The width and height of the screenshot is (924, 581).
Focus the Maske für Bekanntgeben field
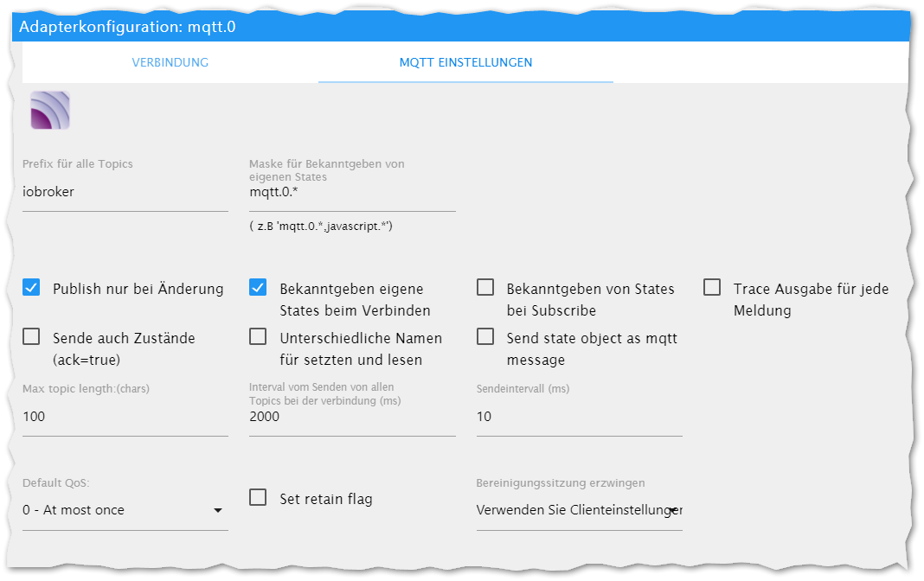(351, 192)
